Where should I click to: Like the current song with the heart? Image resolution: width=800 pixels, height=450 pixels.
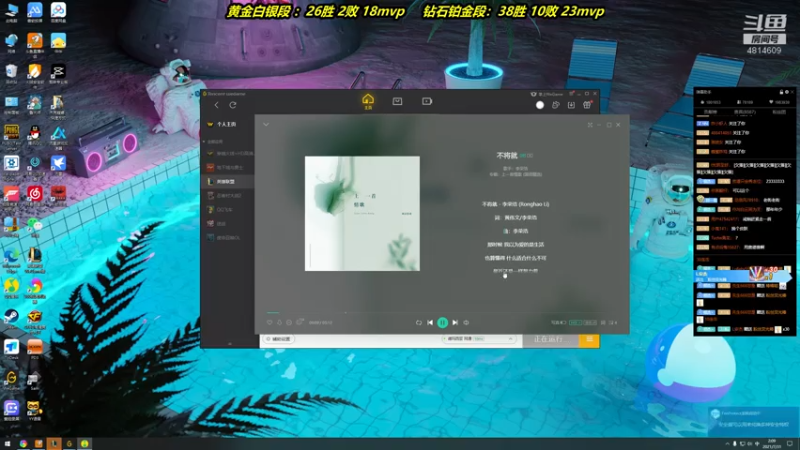click(269, 322)
